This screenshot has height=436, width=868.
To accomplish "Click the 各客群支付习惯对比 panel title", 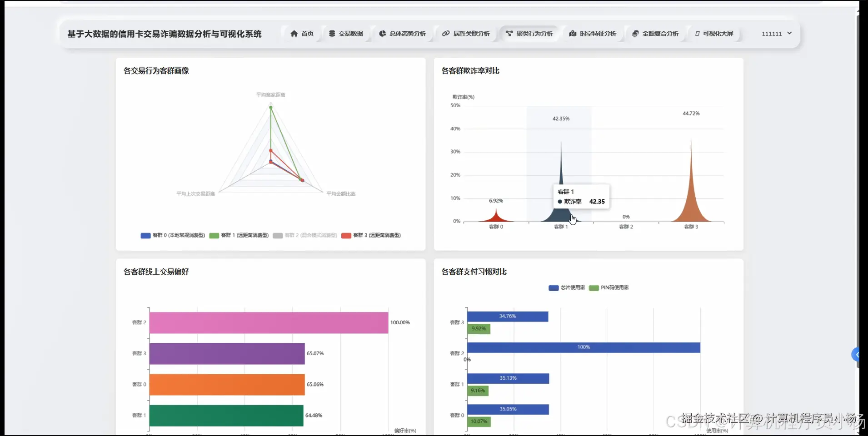I will point(474,272).
